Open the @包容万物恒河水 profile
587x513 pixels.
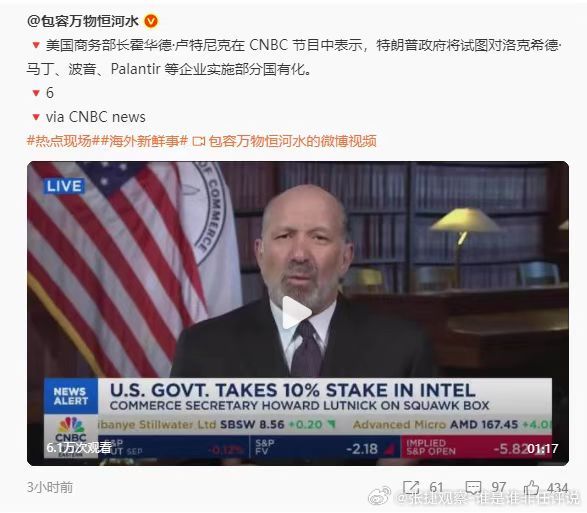click(82, 21)
